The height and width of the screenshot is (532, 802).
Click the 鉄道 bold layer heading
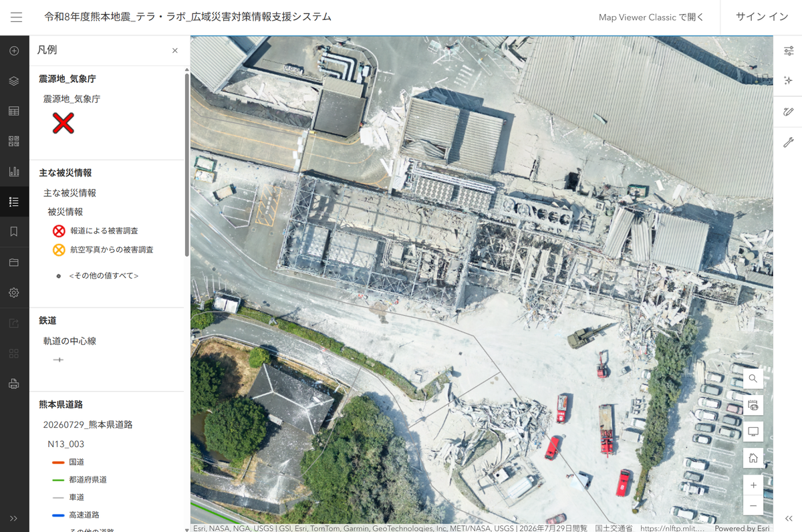(x=47, y=321)
